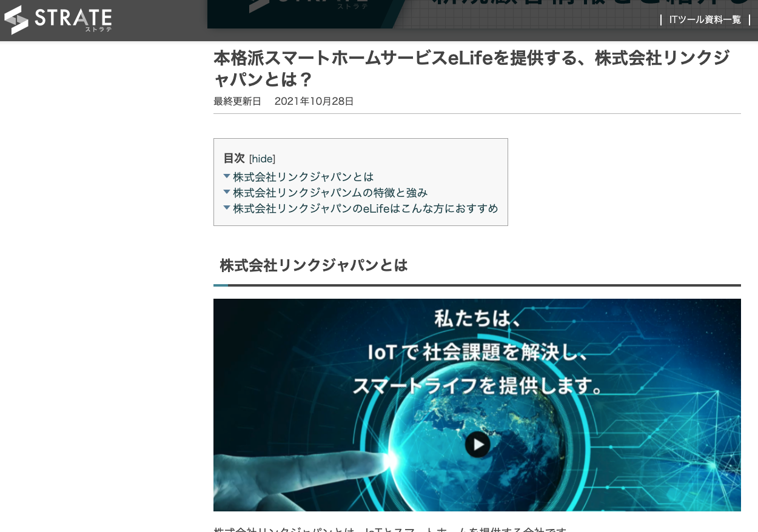Click the 最終更新日 label
Image resolution: width=758 pixels, height=532 pixels.
[x=237, y=101]
